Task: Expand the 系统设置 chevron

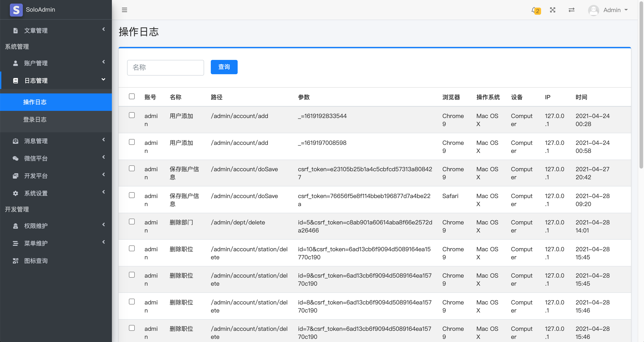Action: (x=104, y=192)
